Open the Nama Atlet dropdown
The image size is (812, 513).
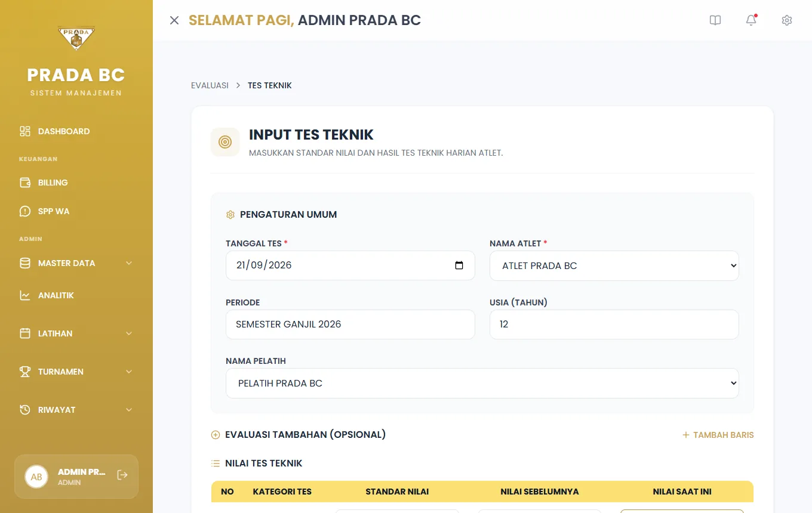pos(614,265)
